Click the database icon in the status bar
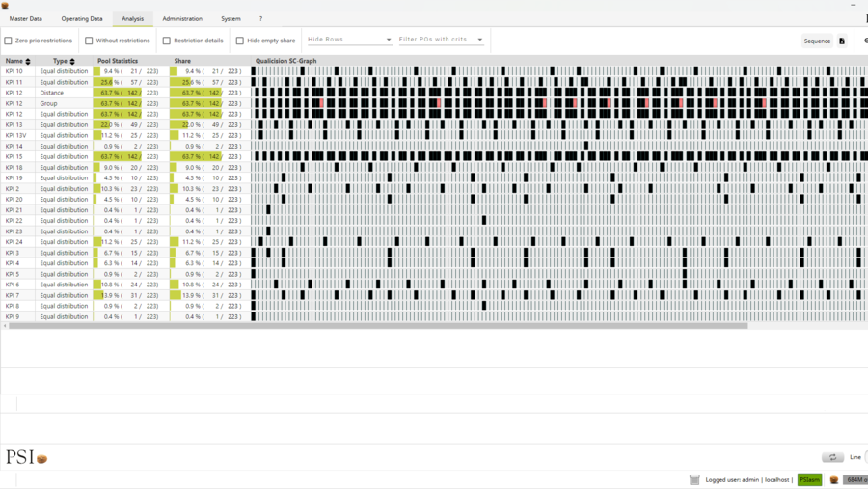 pyautogui.click(x=694, y=479)
